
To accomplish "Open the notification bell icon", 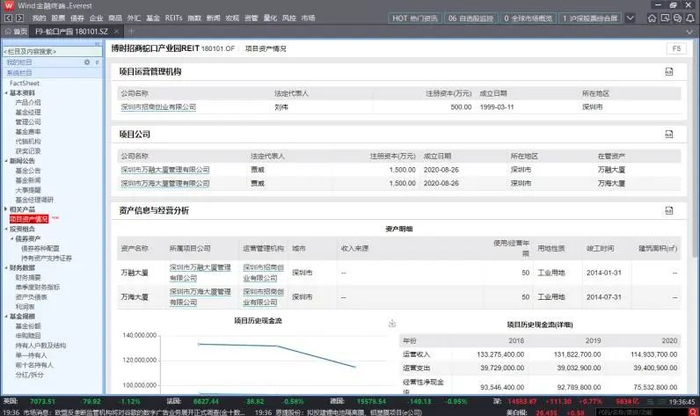I will tap(690, 18).
